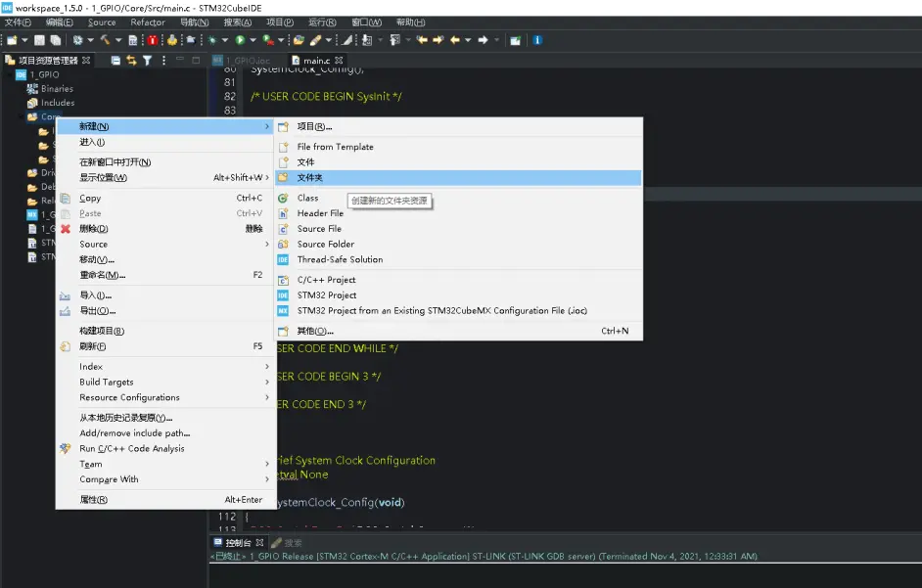
Task: Click Link with Editor arrows icon
Action: click(131, 60)
